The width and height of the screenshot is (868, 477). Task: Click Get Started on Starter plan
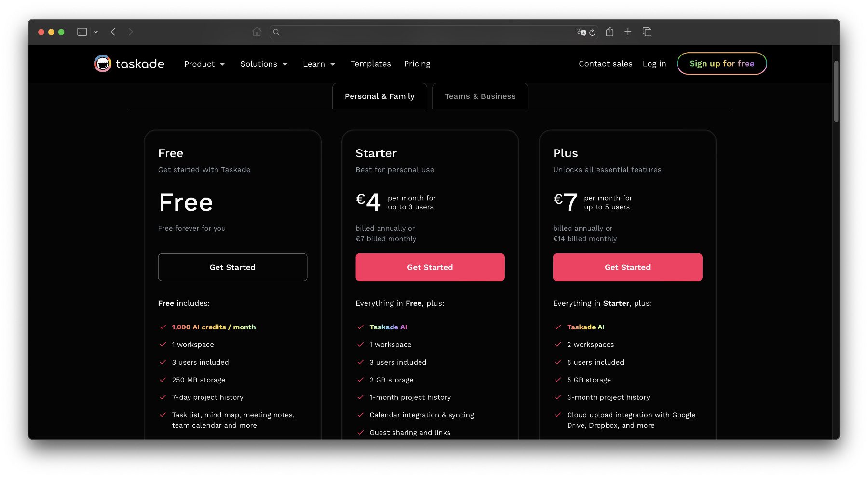430,267
